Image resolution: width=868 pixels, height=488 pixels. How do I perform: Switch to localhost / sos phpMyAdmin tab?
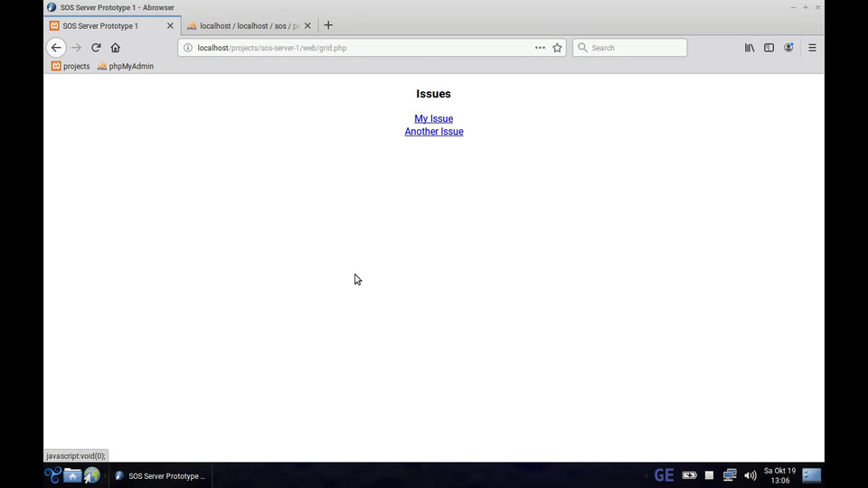click(x=250, y=25)
